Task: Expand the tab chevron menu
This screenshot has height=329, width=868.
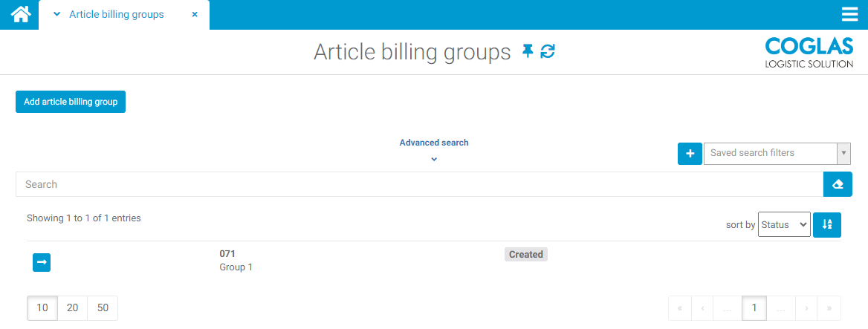Action: pos(57,15)
